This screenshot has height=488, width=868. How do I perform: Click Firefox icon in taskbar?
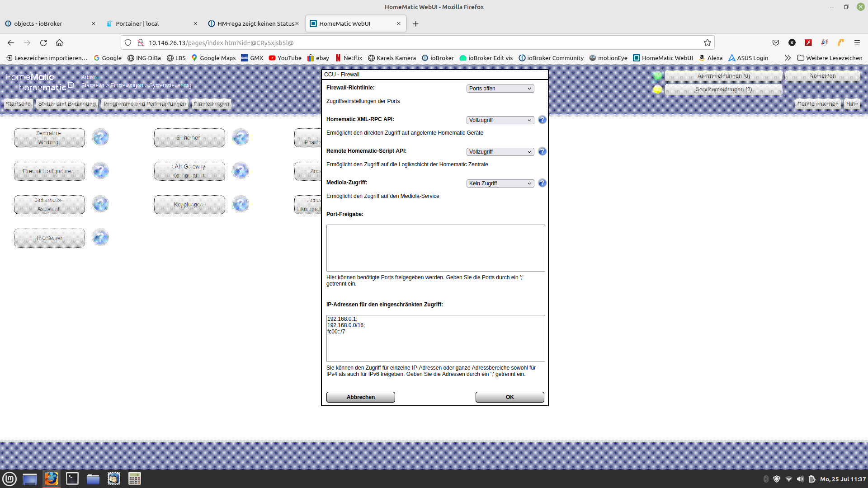(52, 479)
